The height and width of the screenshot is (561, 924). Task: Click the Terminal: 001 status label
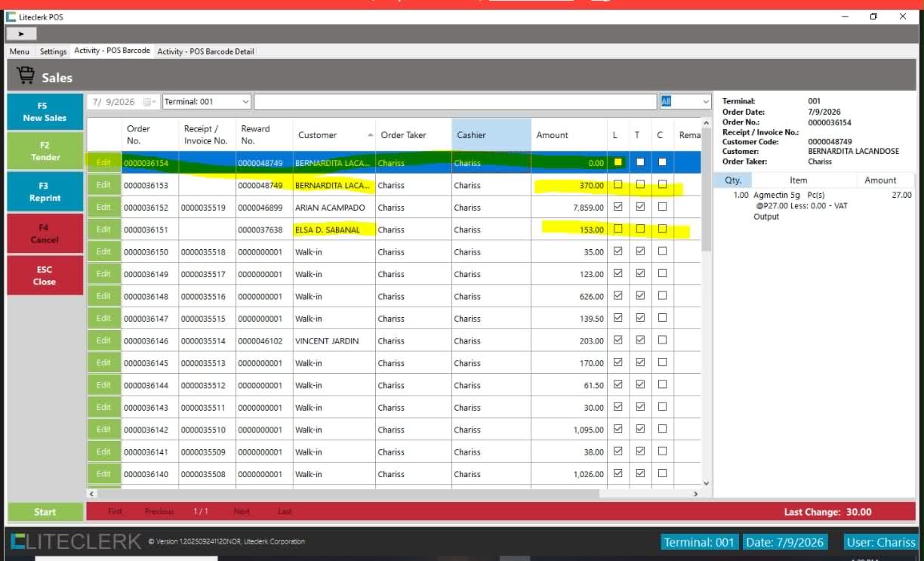[699, 542]
